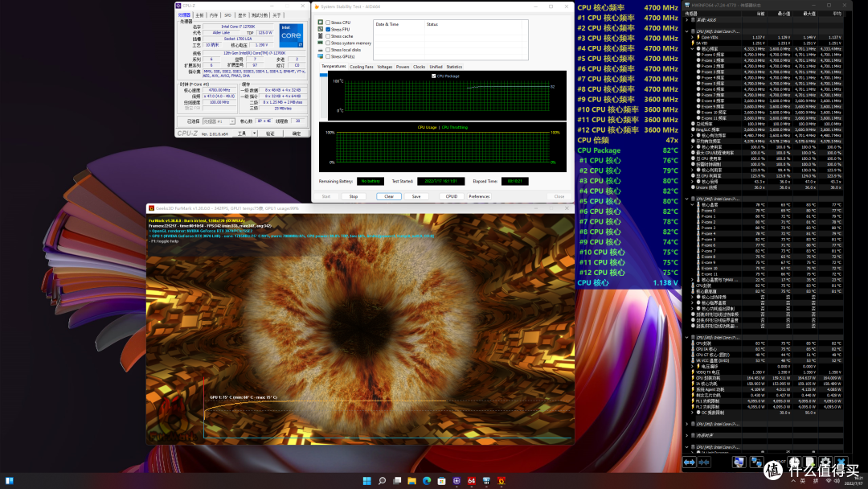Click HWiNFO expand columns arrows icon
This screenshot has width=868, height=489.
click(690, 462)
